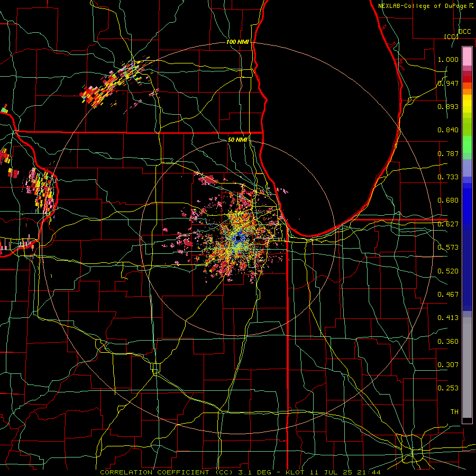The width and height of the screenshot is (476, 476).
Task: Click the 0.840 scale value
Action: [x=448, y=130]
